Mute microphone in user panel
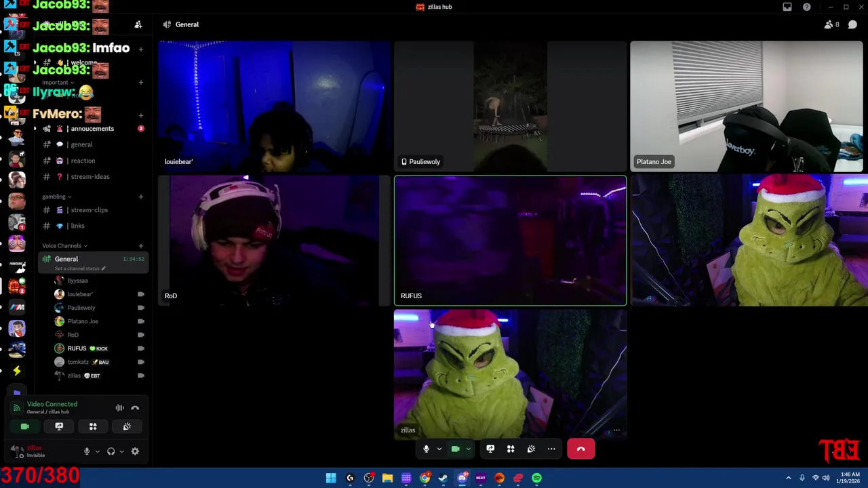 pyautogui.click(x=87, y=451)
